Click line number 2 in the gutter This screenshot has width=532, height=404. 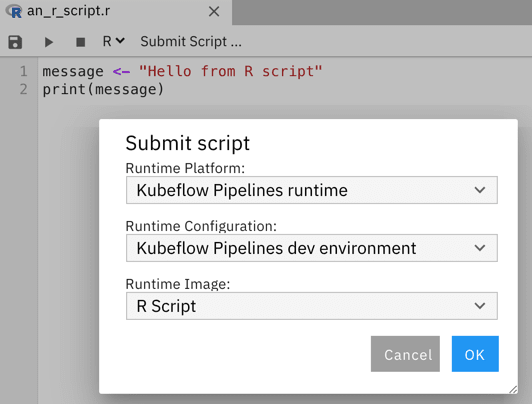[23, 90]
